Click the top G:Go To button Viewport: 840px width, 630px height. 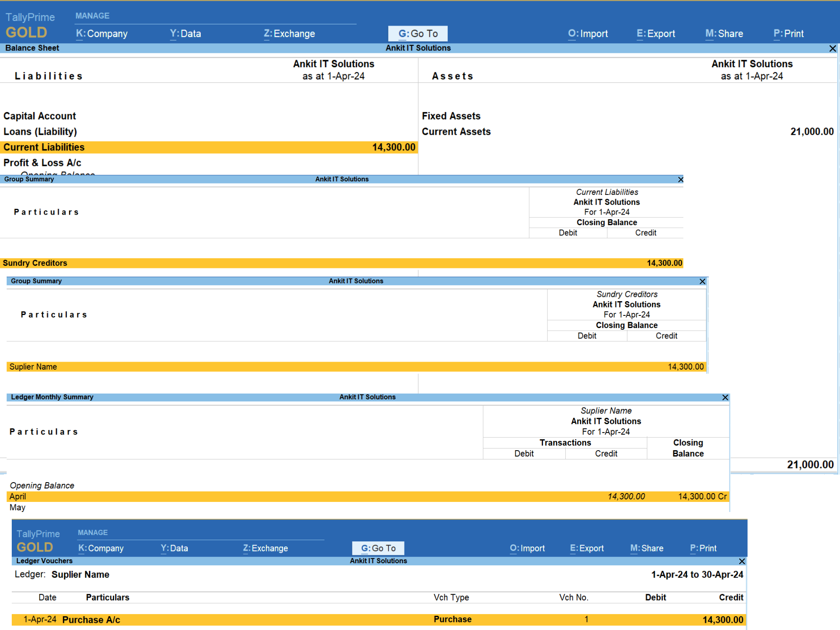pyautogui.click(x=418, y=34)
